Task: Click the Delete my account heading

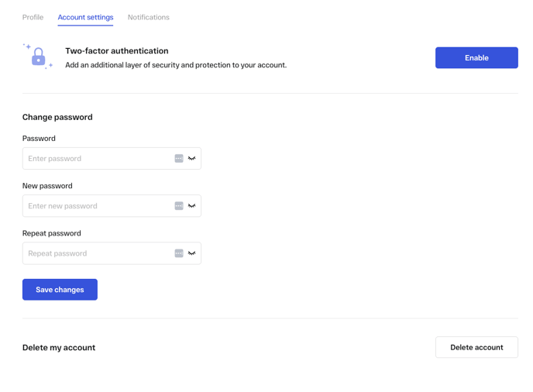Action: click(x=59, y=348)
